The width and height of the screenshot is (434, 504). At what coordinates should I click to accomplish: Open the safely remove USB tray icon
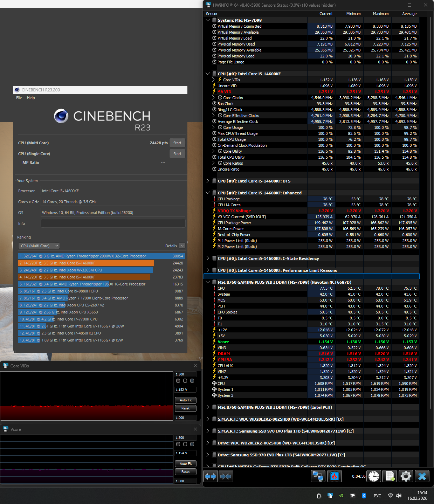pos(319,496)
